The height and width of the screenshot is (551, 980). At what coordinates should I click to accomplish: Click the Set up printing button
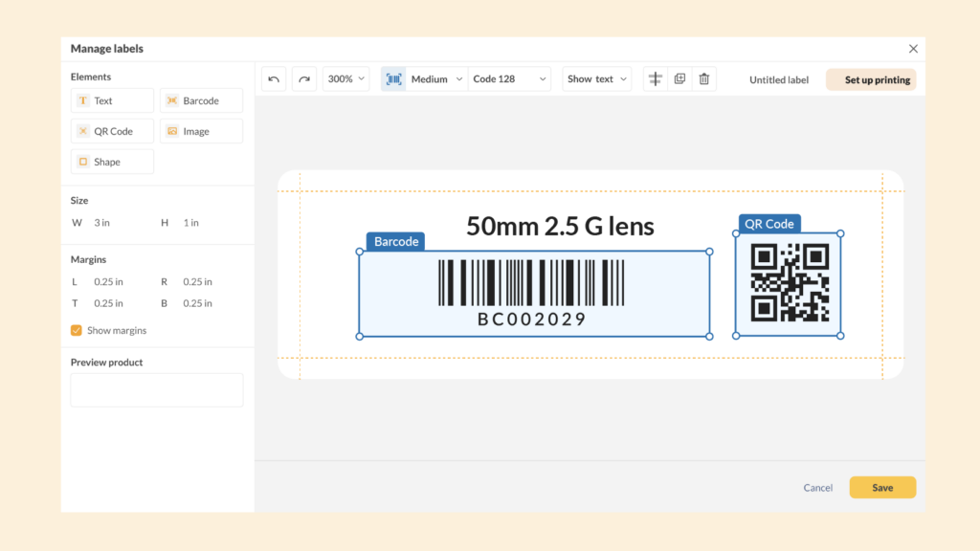[x=871, y=80]
